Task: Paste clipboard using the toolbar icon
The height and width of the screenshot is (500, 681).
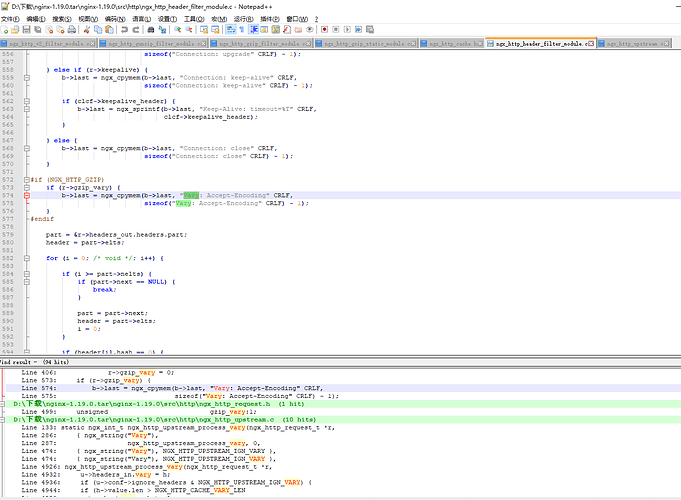Action: pyautogui.click(x=109, y=30)
